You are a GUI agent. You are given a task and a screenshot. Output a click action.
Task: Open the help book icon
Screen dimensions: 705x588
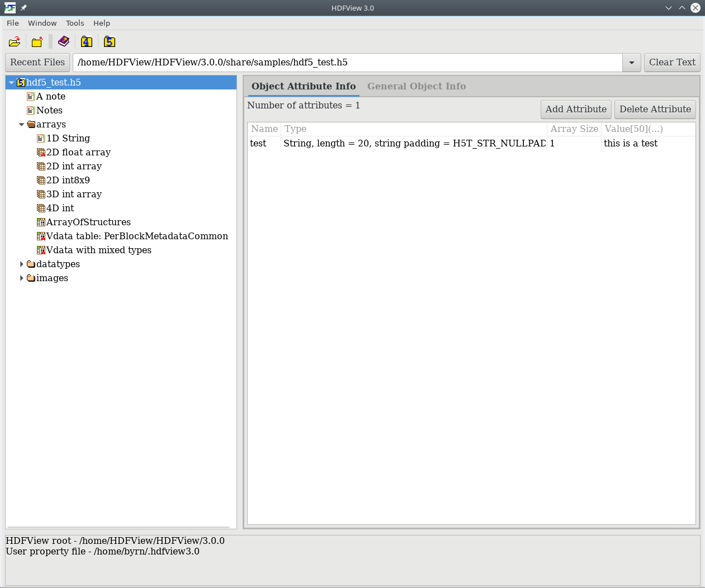pos(64,42)
